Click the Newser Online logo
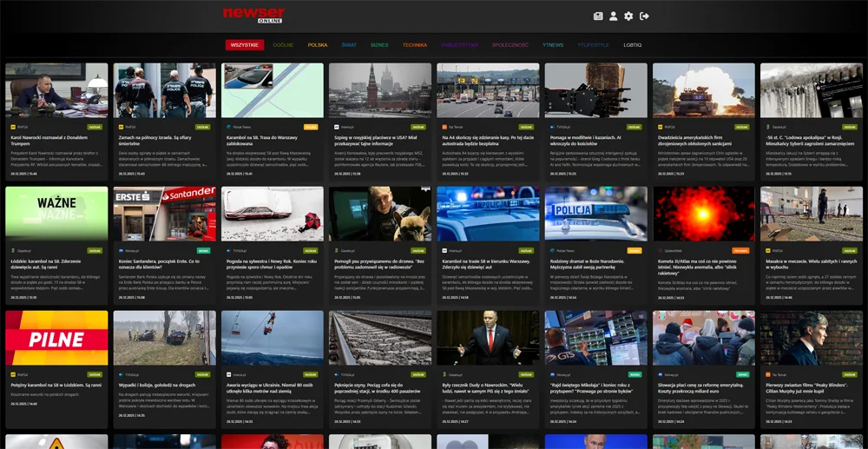 pyautogui.click(x=253, y=15)
